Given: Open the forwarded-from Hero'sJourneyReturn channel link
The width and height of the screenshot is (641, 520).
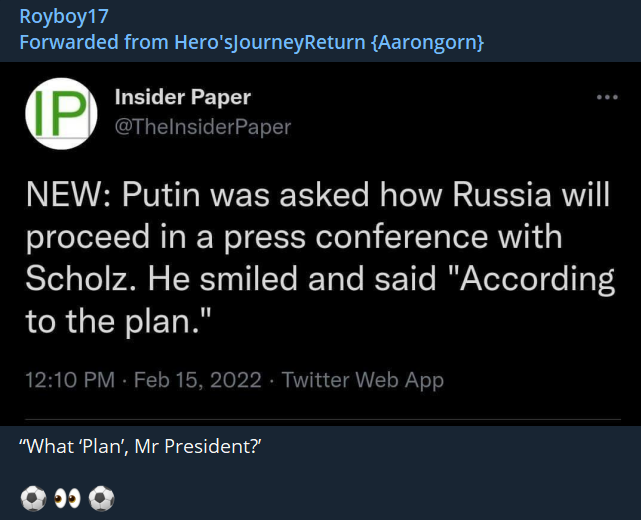Looking at the screenshot, I should click(252, 43).
